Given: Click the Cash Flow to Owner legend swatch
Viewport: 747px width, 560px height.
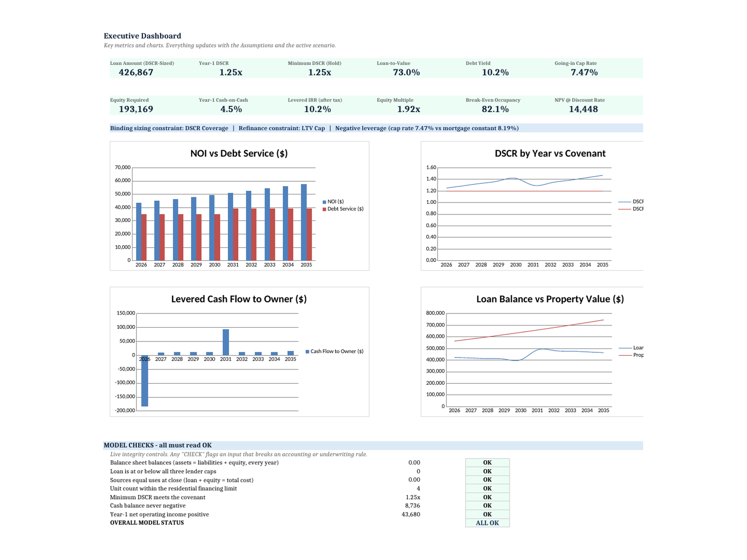Looking at the screenshot, I should pyautogui.click(x=307, y=352).
